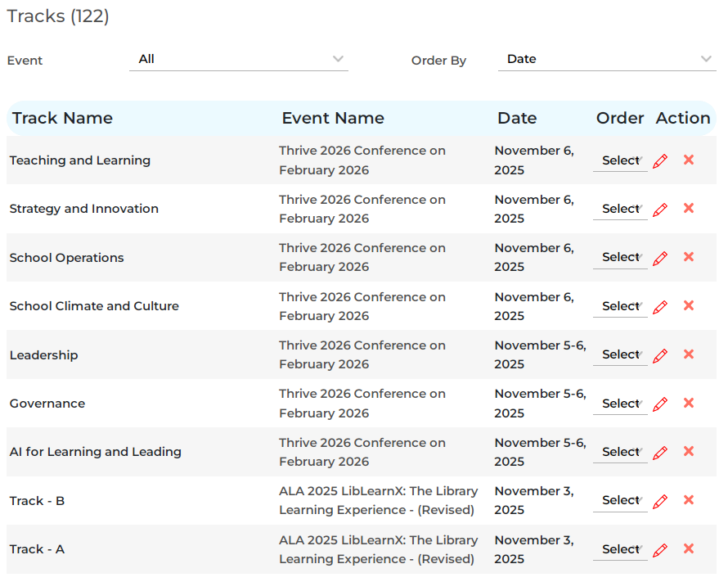This screenshot has width=728, height=582.
Task: Open order Select for Governance track
Action: 621,404
